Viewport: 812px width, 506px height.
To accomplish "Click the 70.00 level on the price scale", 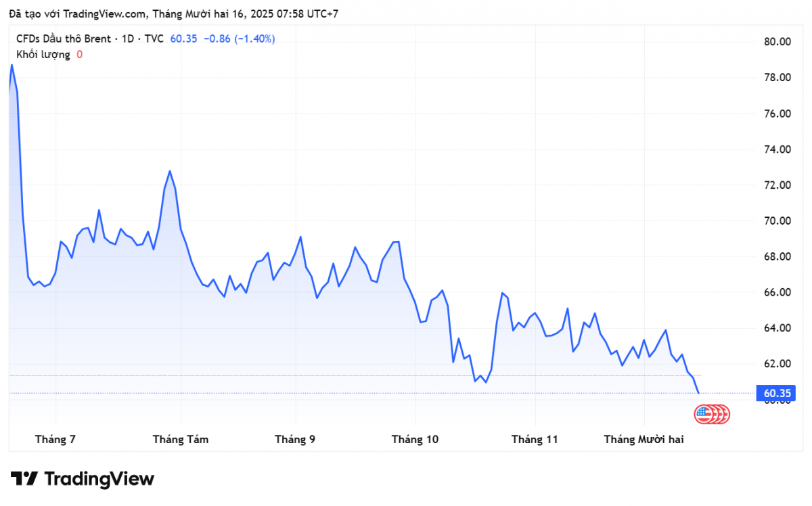I will (x=777, y=221).
